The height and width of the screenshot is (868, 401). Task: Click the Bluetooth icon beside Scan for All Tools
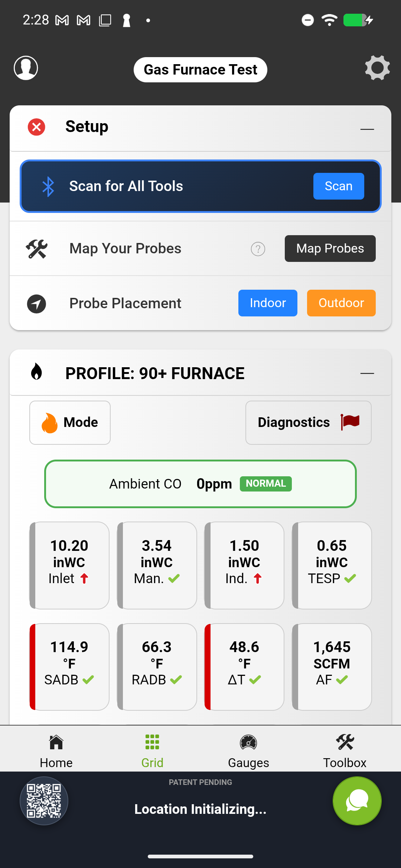pyautogui.click(x=48, y=186)
